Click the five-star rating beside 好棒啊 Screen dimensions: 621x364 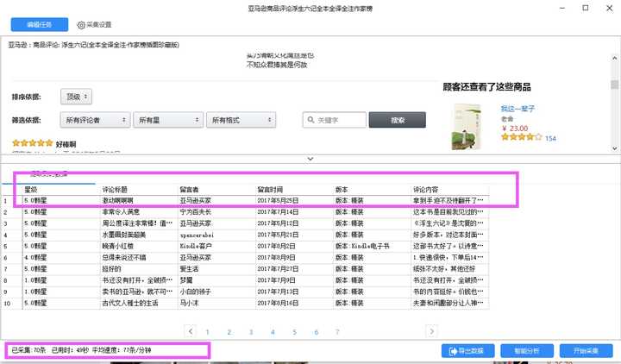33,143
